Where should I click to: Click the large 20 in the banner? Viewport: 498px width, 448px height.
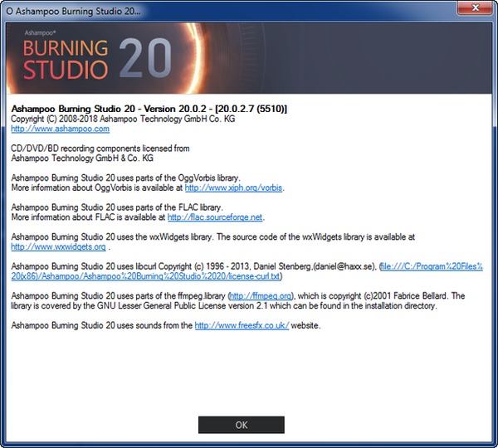144,57
